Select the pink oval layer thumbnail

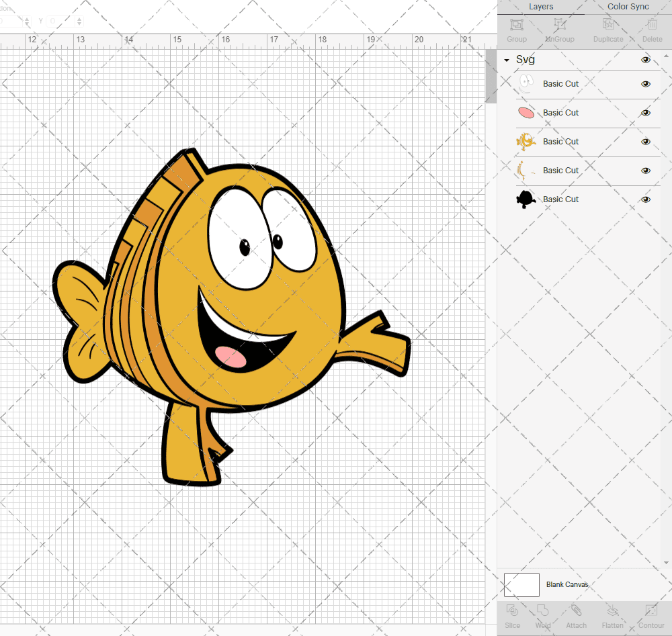pos(526,113)
